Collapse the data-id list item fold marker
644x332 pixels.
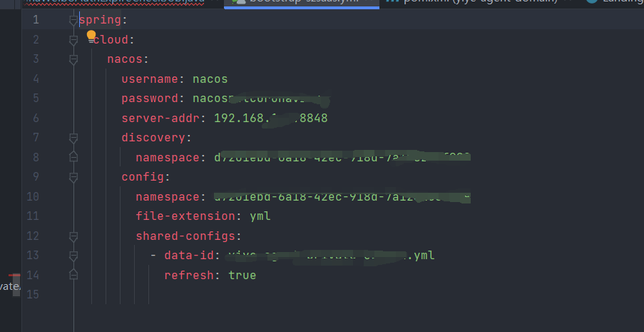tap(73, 256)
